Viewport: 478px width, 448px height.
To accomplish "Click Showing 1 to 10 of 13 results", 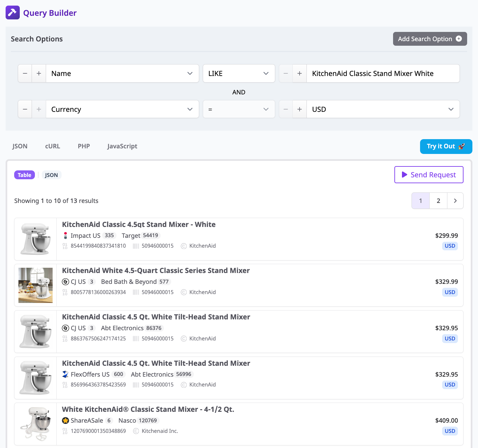I will (x=56, y=201).
